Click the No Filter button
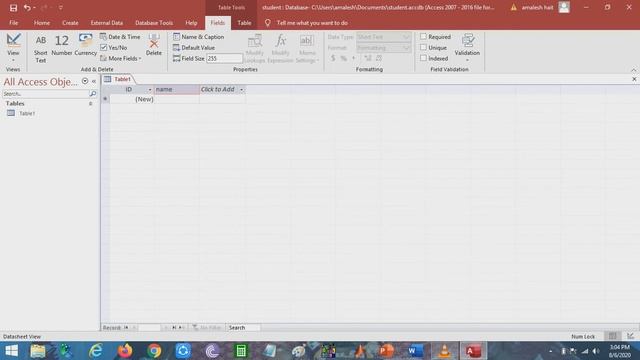Image resolution: width=640 pixels, height=360 pixels. coord(207,327)
